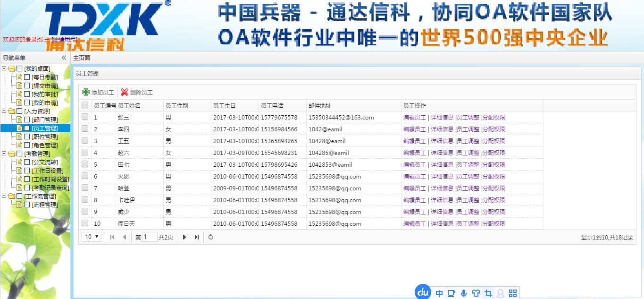The image size is (644, 299).
Task: Go to next page of the table
Action: pyautogui.click(x=184, y=237)
